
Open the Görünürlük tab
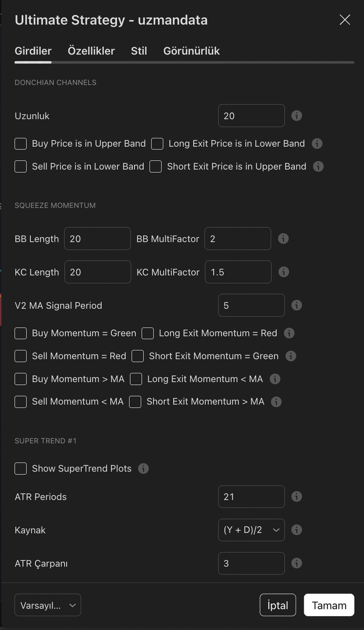pos(191,51)
